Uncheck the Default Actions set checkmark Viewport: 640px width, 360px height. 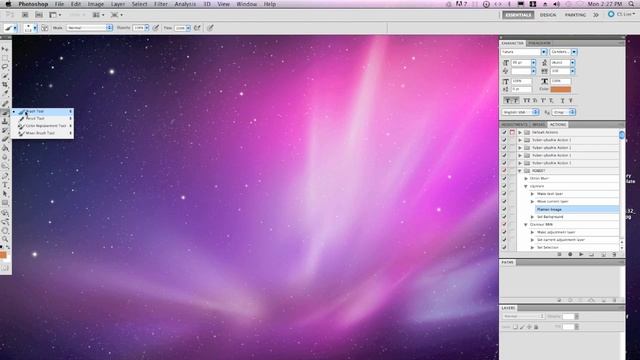[x=504, y=132]
